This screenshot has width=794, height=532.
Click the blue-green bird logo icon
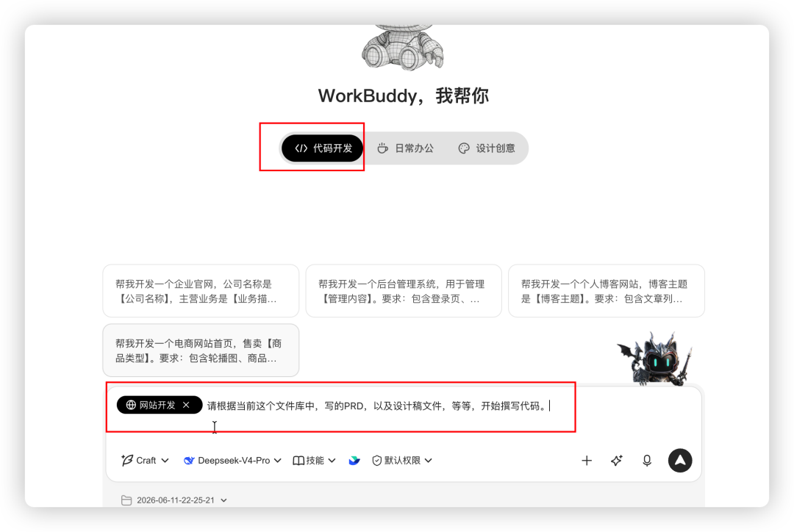point(354,461)
